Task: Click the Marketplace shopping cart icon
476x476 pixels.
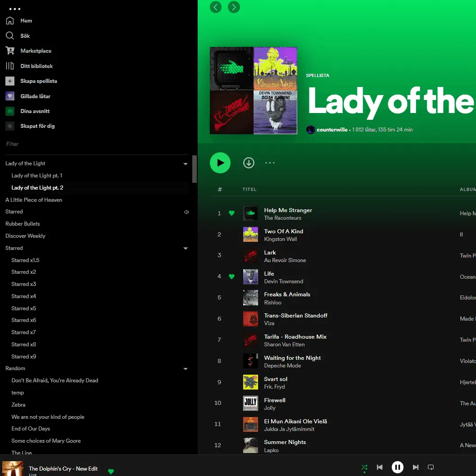Action: tap(10, 50)
